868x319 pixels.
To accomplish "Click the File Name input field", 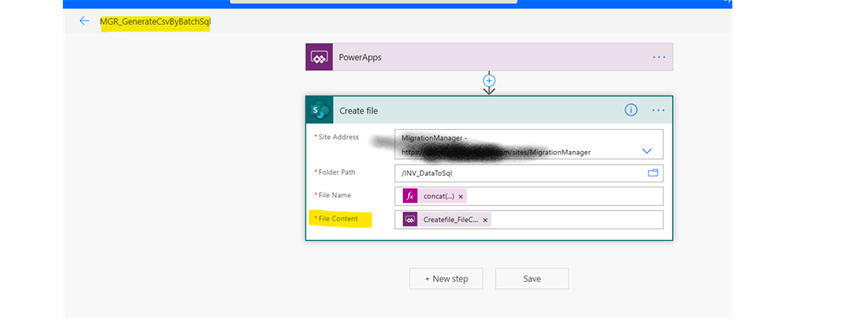I will click(529, 196).
